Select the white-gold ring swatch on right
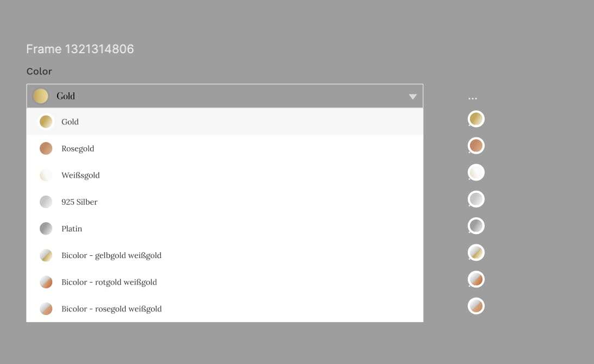Image resolution: width=594 pixels, height=364 pixels. [x=476, y=173]
